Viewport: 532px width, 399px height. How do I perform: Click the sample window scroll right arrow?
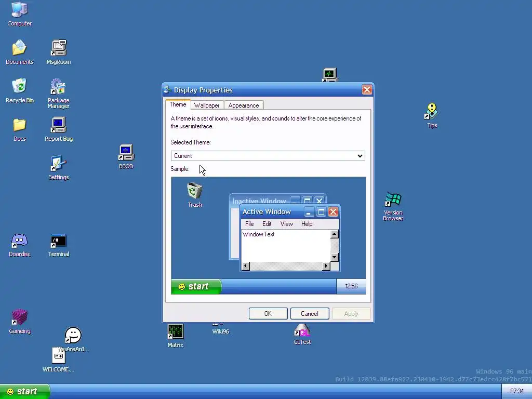pyautogui.click(x=326, y=266)
